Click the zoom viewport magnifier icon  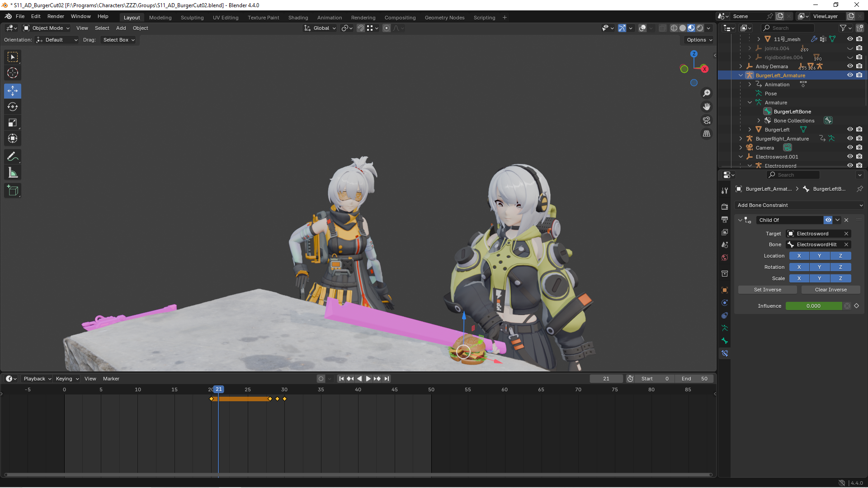707,93
